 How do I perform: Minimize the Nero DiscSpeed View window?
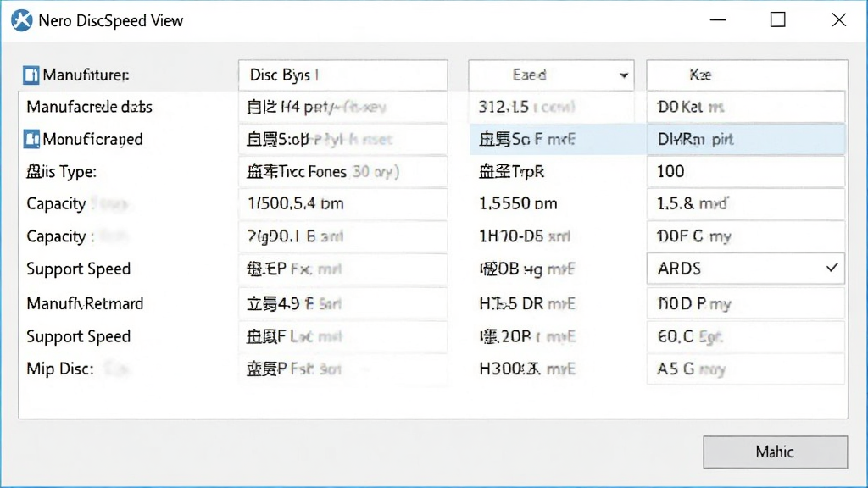pyautogui.click(x=718, y=20)
